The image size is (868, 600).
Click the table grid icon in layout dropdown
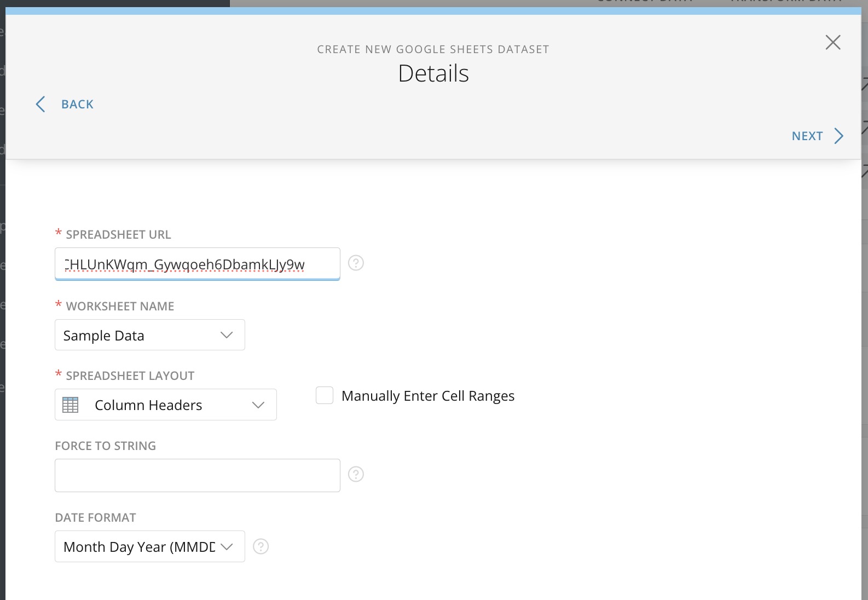(71, 405)
